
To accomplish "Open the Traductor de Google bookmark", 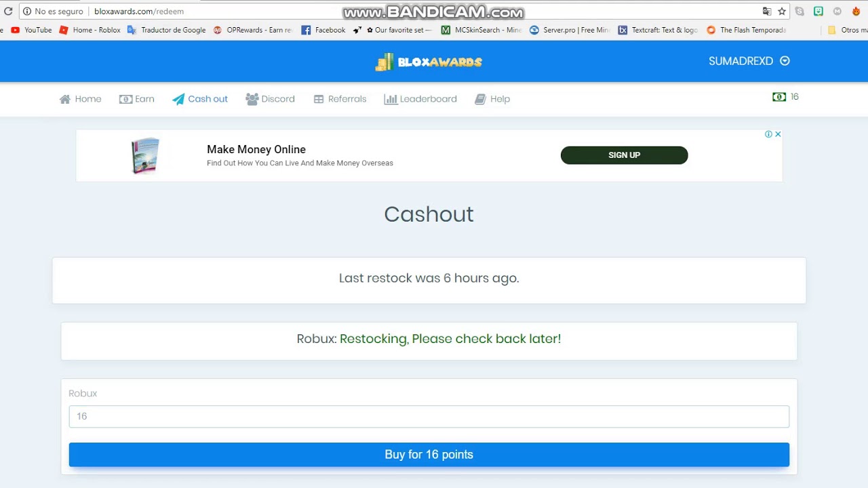I will (166, 30).
